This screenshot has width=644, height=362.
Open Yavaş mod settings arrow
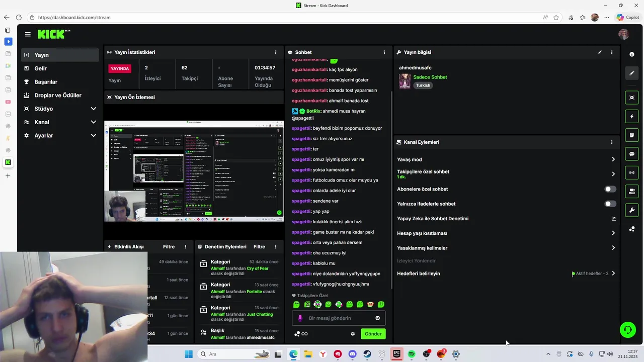tap(613, 159)
